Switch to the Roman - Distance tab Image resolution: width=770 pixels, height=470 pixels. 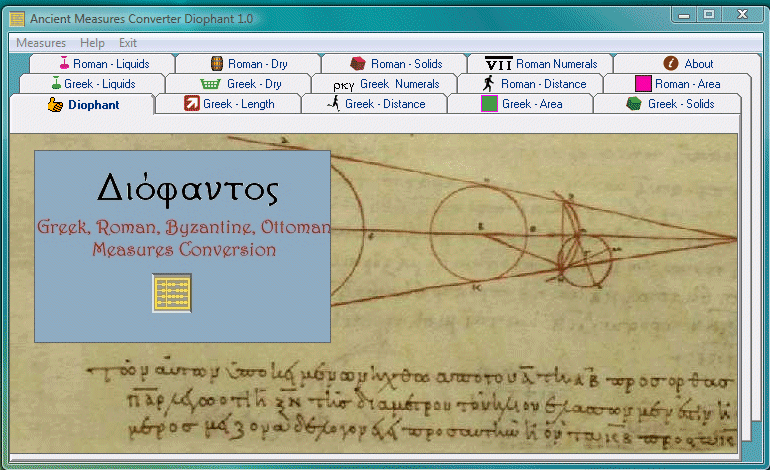[x=530, y=84]
